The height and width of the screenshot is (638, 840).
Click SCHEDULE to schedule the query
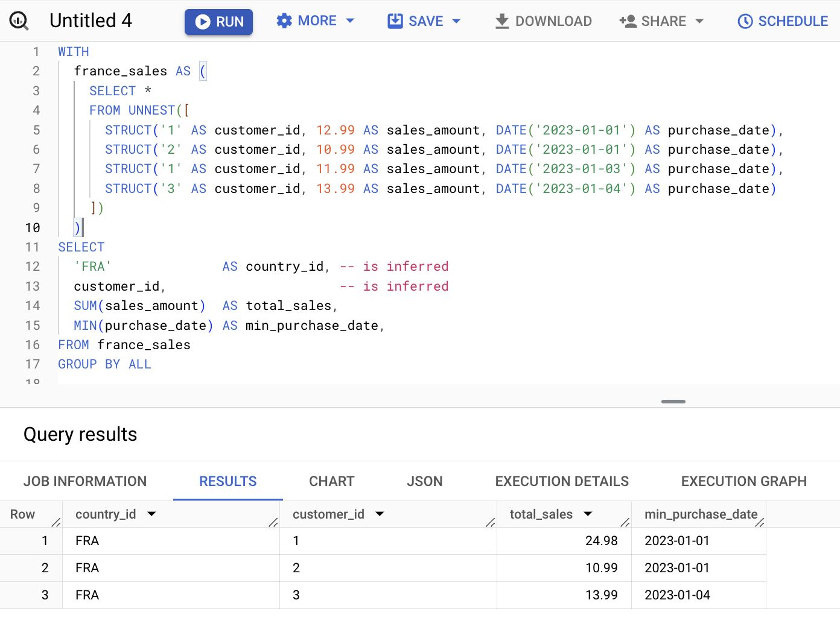pyautogui.click(x=792, y=21)
